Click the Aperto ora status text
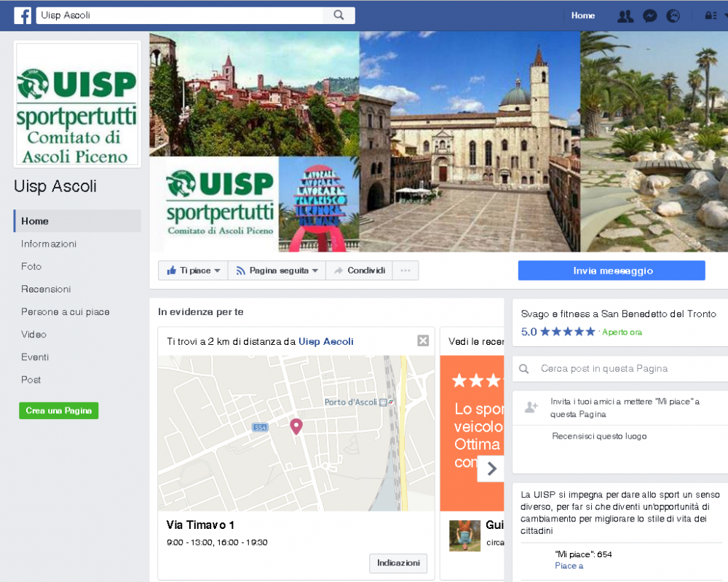The image size is (728, 582). pos(622,332)
